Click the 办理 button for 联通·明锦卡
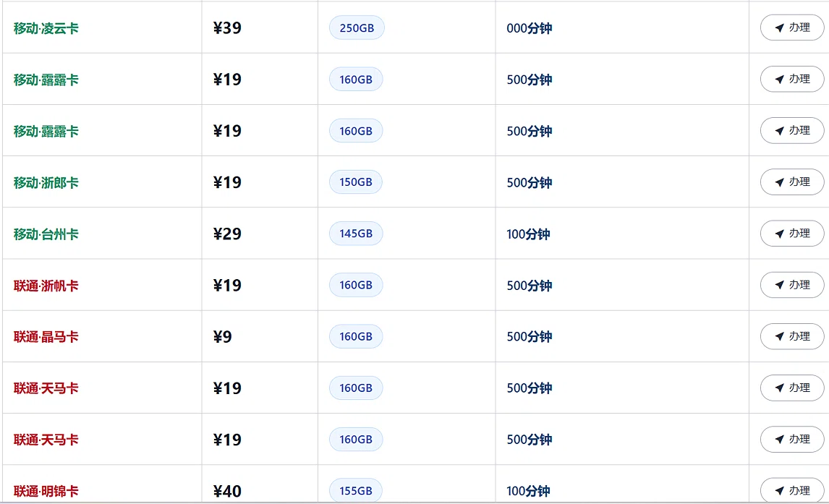The image size is (829, 504). click(792, 491)
